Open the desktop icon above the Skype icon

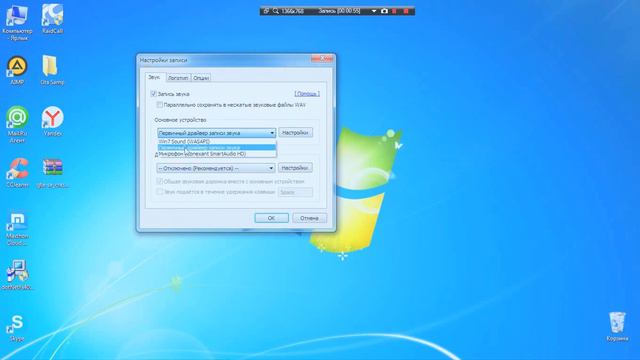pos(17,275)
